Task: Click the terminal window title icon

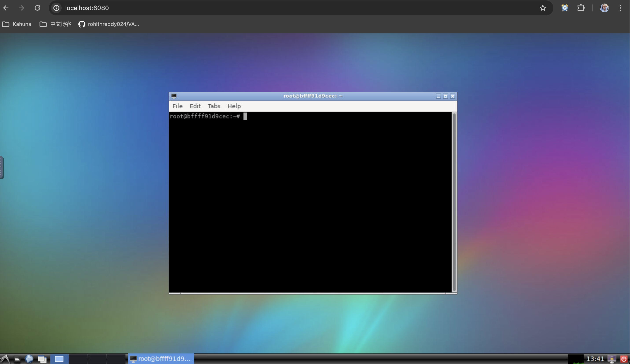Action: [174, 96]
